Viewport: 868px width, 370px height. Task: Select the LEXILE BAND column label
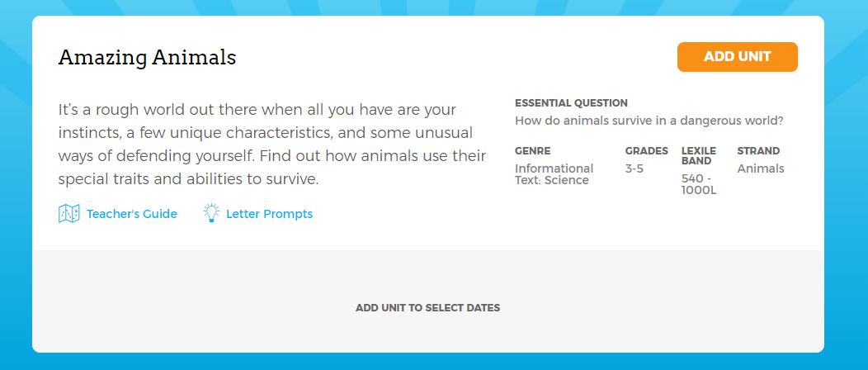click(x=699, y=155)
